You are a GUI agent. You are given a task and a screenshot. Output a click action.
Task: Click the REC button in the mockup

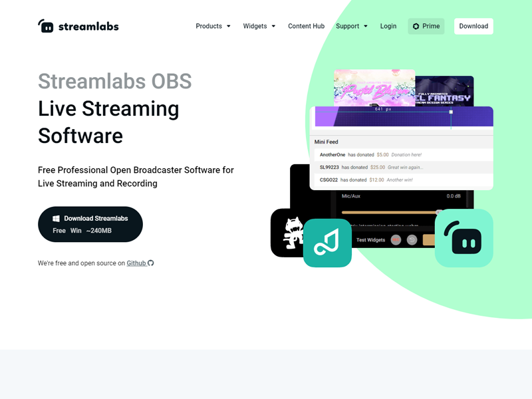click(396, 240)
